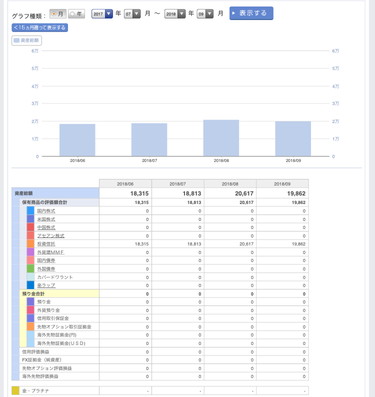
Task: Click the blue swatch beside 国内株式
Action: [30, 211]
